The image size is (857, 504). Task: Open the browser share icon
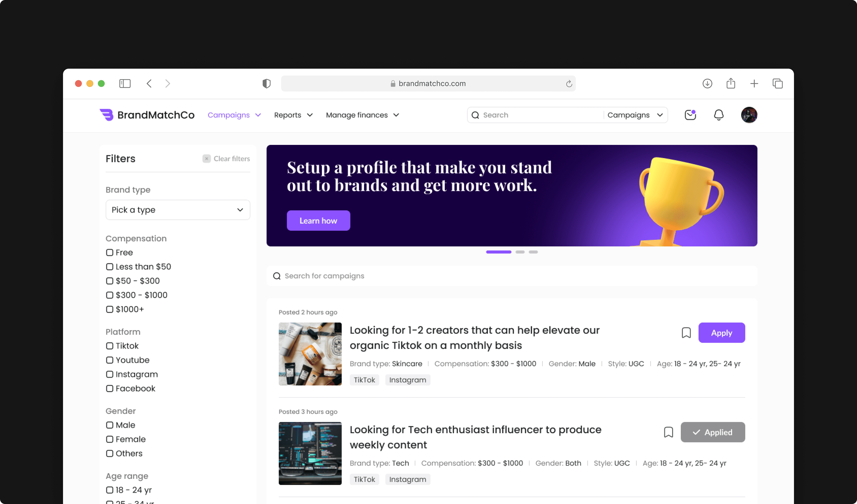coord(731,83)
